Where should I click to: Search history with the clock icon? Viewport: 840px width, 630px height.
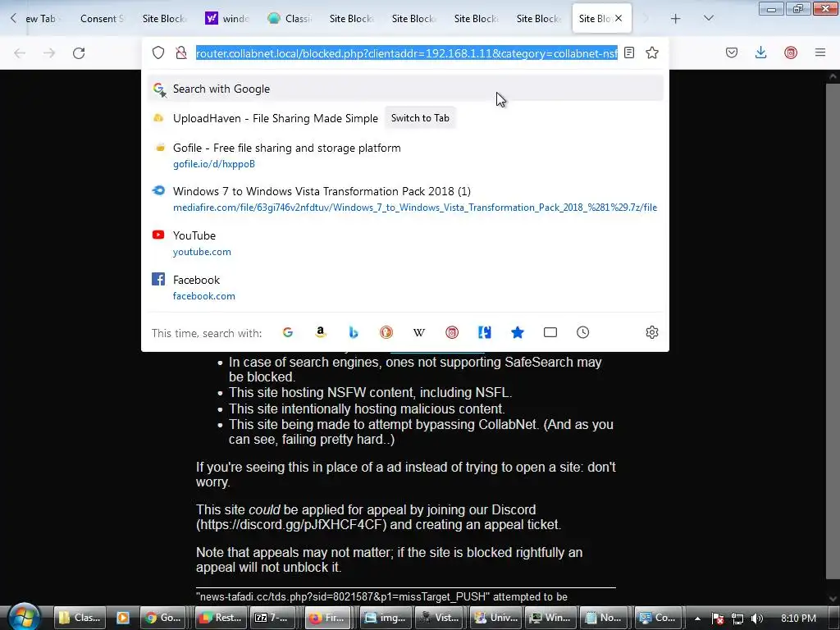(583, 333)
